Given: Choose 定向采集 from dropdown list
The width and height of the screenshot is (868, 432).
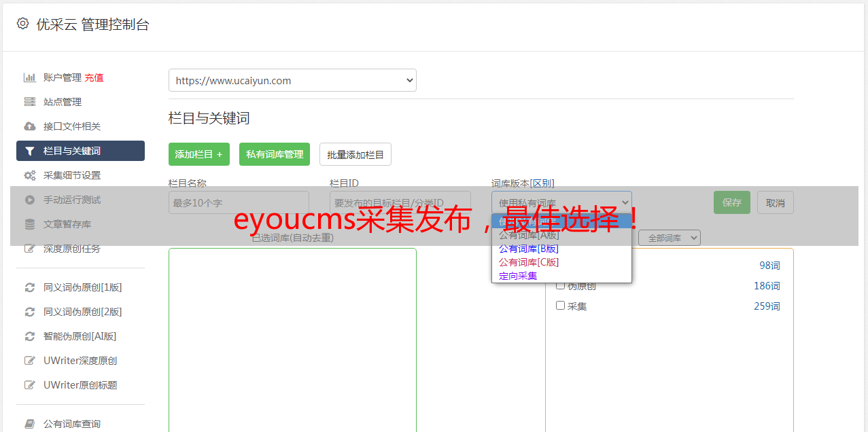Looking at the screenshot, I should [561, 276].
